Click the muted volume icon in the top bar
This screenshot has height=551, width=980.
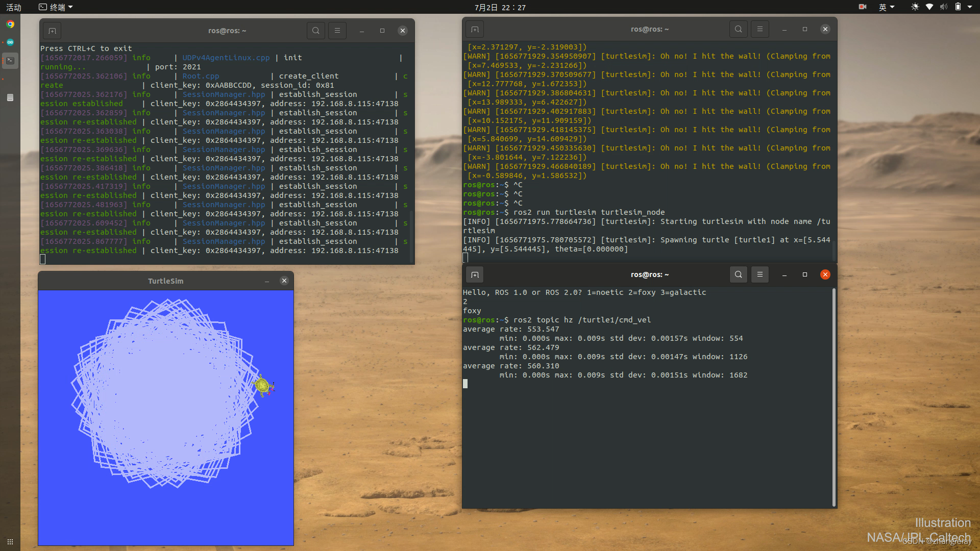[x=944, y=7]
